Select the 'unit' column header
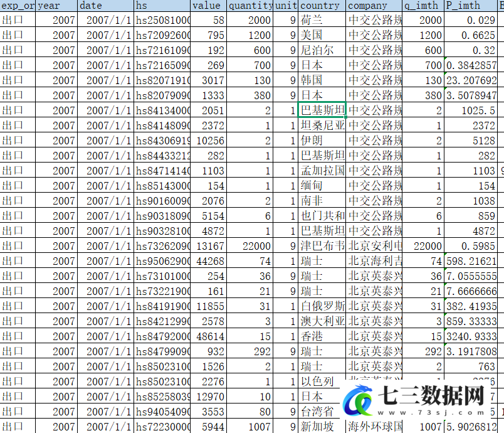The image size is (504, 433). (286, 6)
